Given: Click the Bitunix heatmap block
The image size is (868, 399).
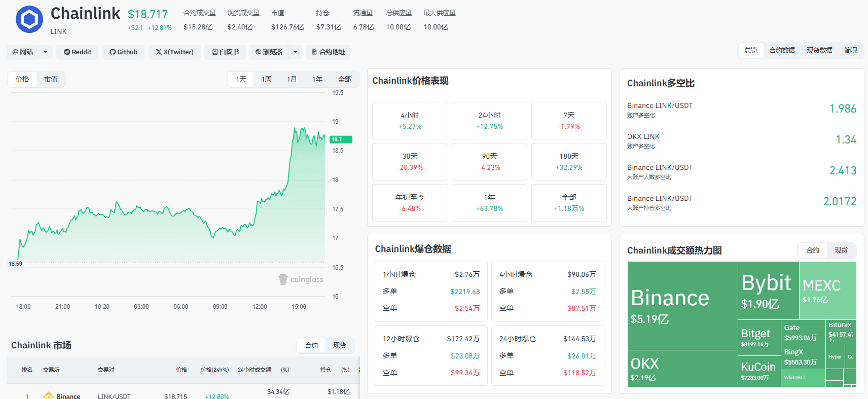Looking at the screenshot, I should [x=841, y=332].
